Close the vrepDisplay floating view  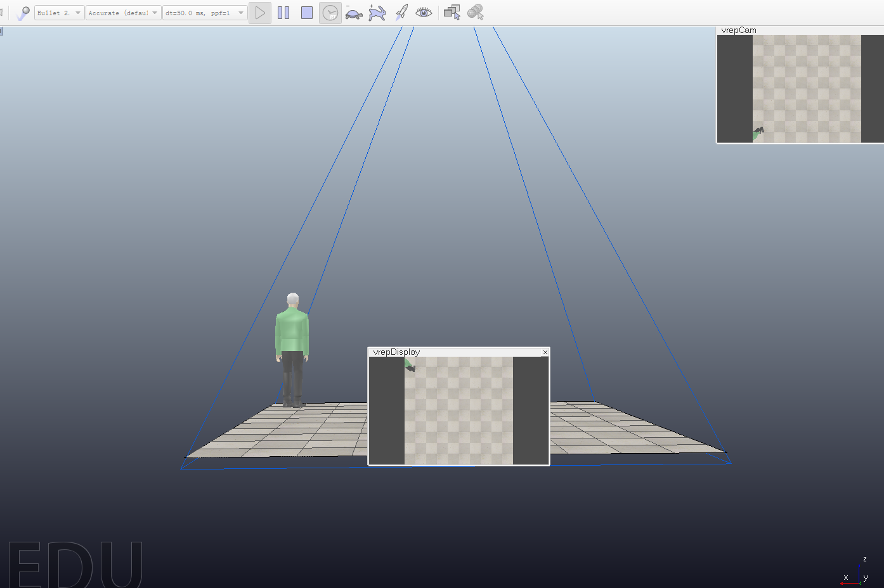pos(545,352)
